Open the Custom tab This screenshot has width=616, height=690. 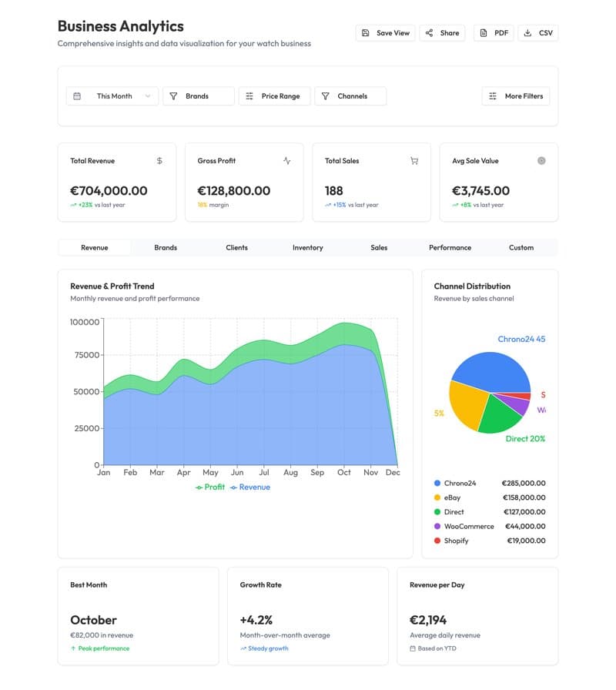pyautogui.click(x=521, y=248)
